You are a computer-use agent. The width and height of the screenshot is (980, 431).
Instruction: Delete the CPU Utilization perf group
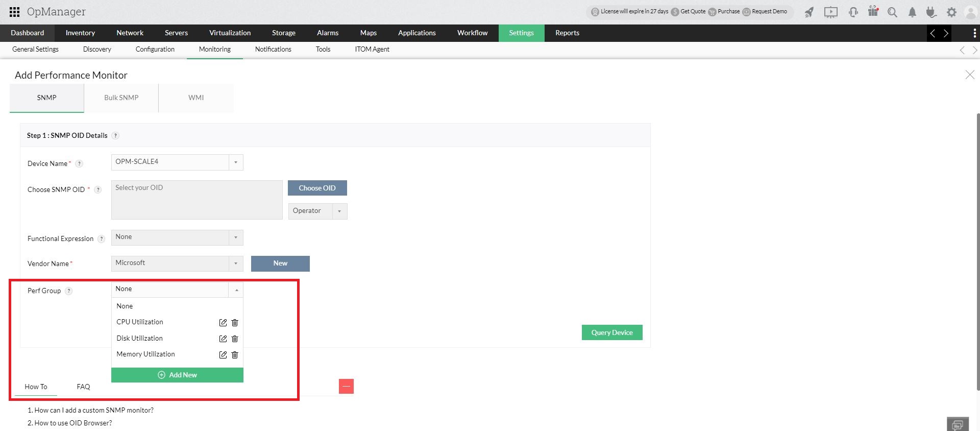coord(235,323)
